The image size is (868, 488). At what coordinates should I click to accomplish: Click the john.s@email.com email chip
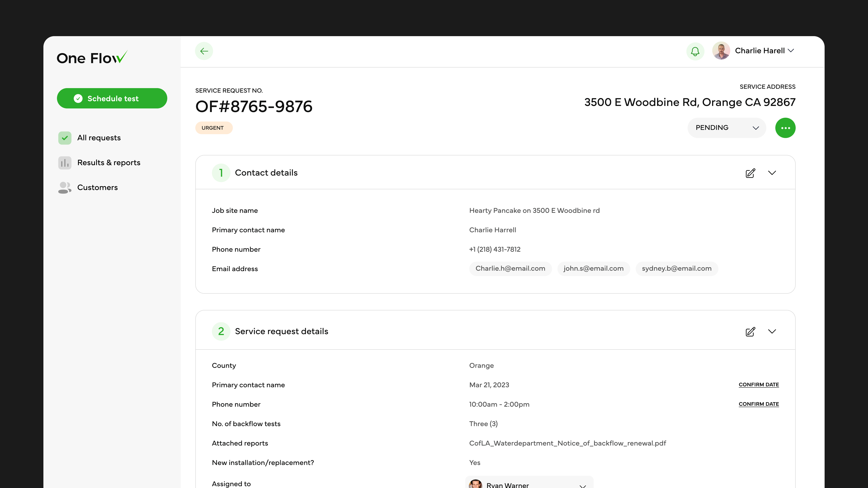click(x=593, y=269)
